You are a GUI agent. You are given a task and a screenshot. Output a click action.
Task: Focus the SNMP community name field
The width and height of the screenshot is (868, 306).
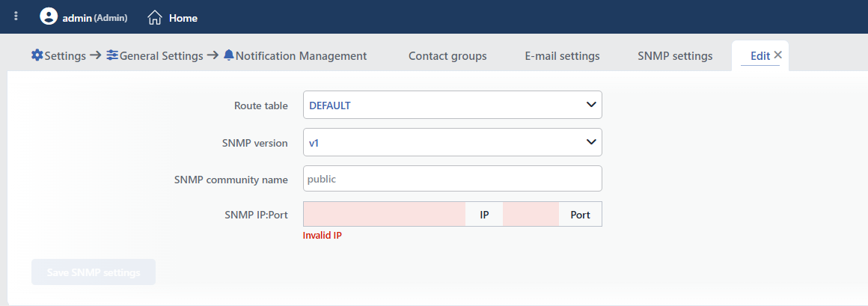click(452, 179)
